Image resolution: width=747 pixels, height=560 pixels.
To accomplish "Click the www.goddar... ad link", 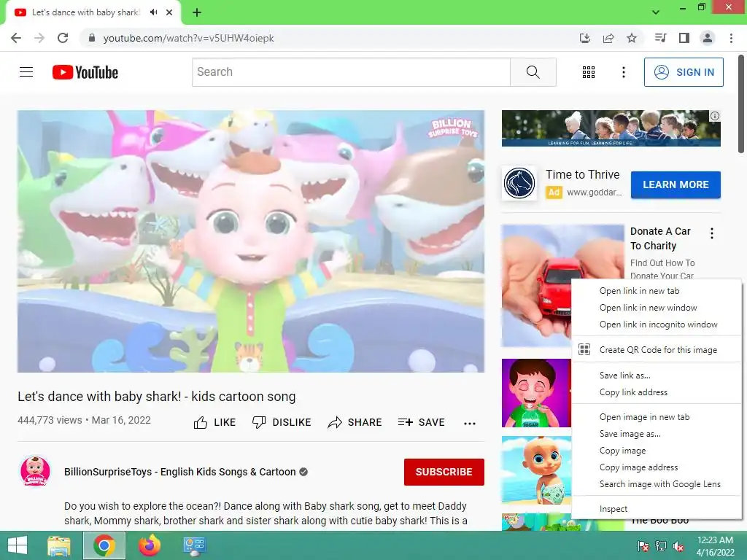I will pos(594,192).
